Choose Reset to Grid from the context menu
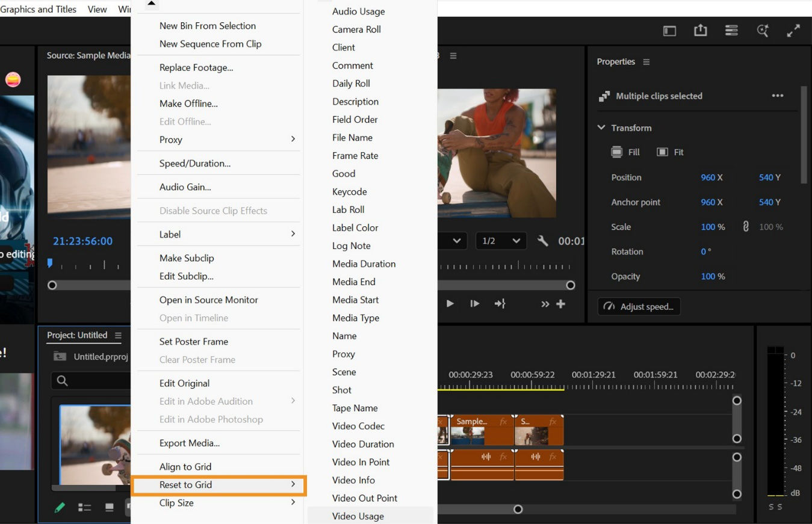The width and height of the screenshot is (812, 524). (185, 485)
